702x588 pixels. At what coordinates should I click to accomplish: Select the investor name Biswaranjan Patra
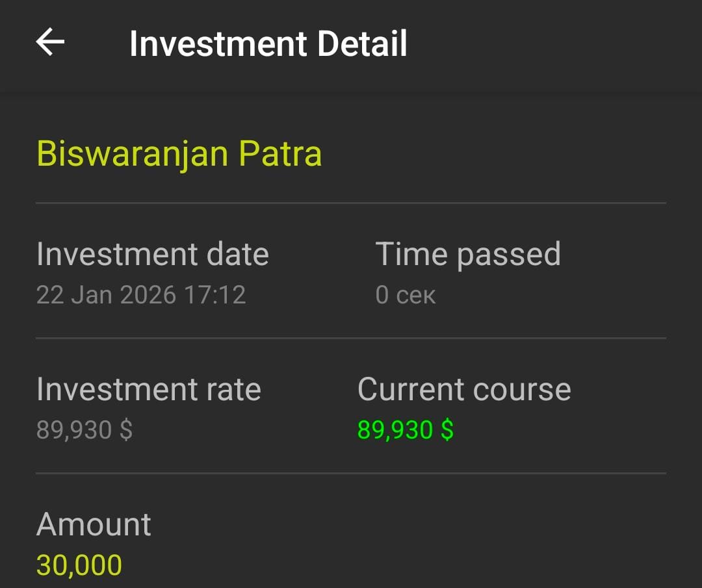(179, 154)
